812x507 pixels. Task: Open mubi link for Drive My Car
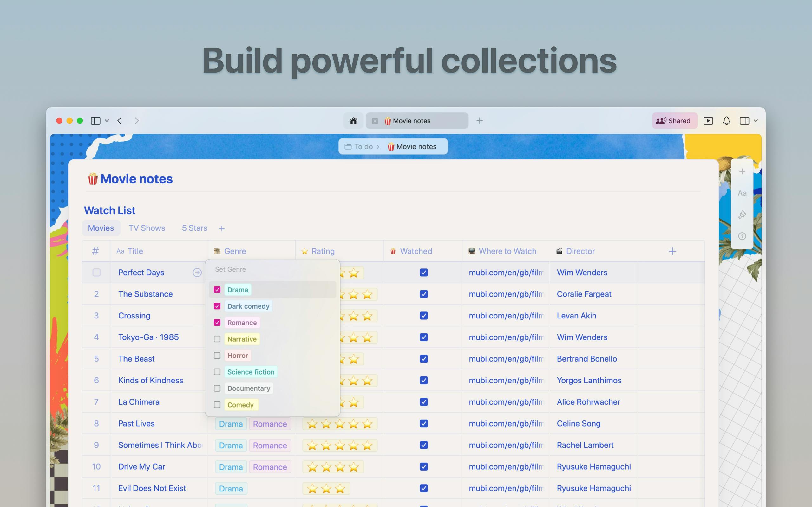click(506, 467)
